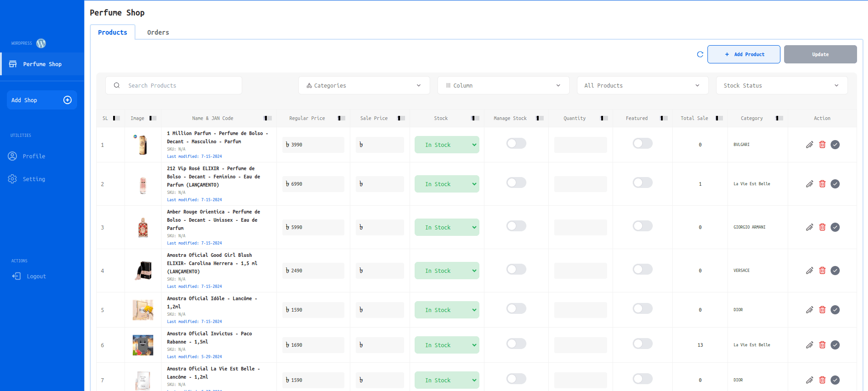The height and width of the screenshot is (391, 868).
Task: Click the WordPress logo icon in sidebar
Action: coord(41,43)
